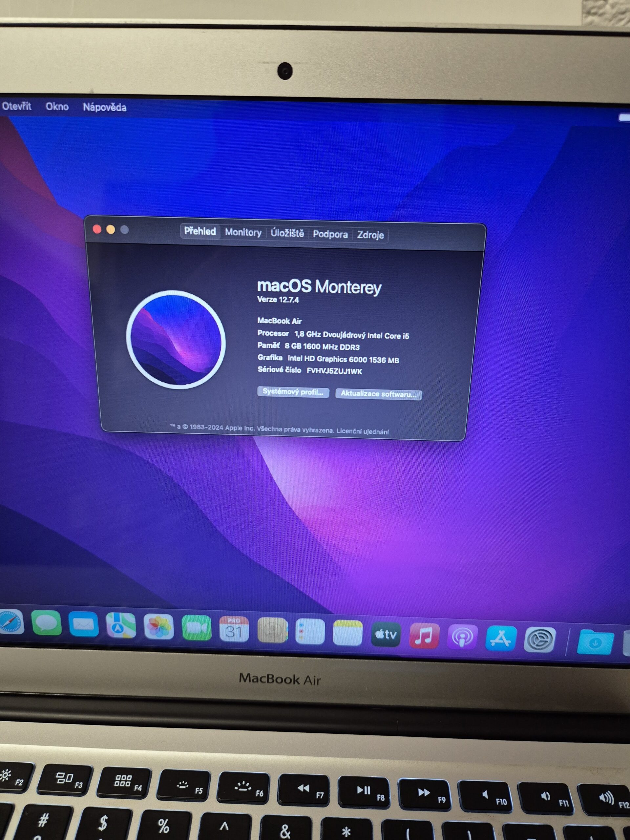This screenshot has width=630, height=840.
Task: Click the macOS Monterey logo image
Action: [176, 340]
